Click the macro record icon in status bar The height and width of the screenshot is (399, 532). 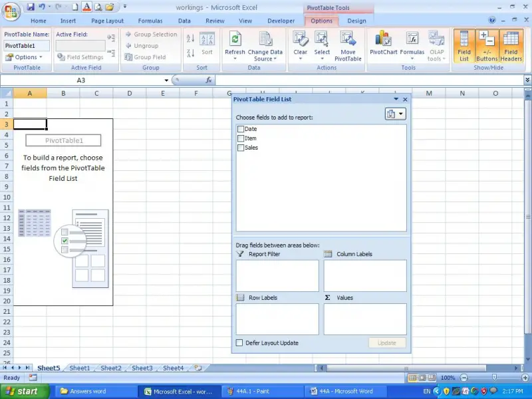coord(33,377)
